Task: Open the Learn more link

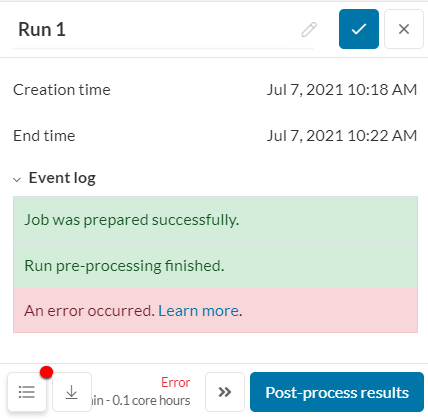Action: [198, 311]
